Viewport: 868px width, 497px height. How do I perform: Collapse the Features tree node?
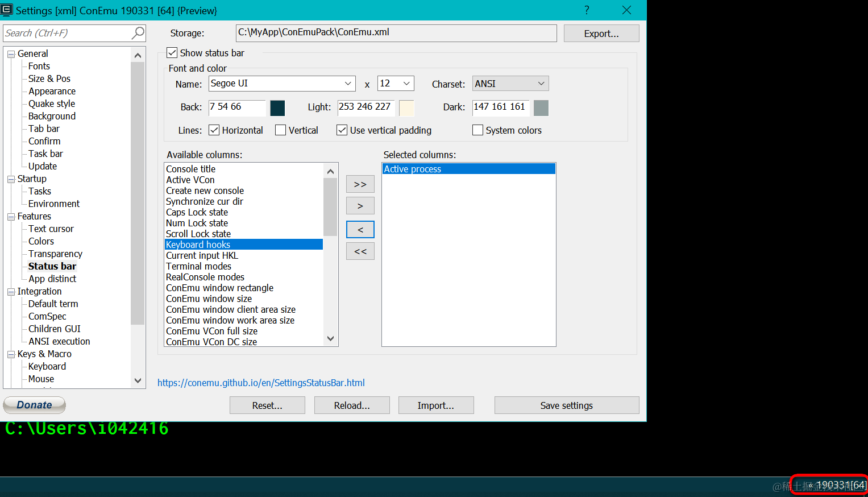click(11, 217)
